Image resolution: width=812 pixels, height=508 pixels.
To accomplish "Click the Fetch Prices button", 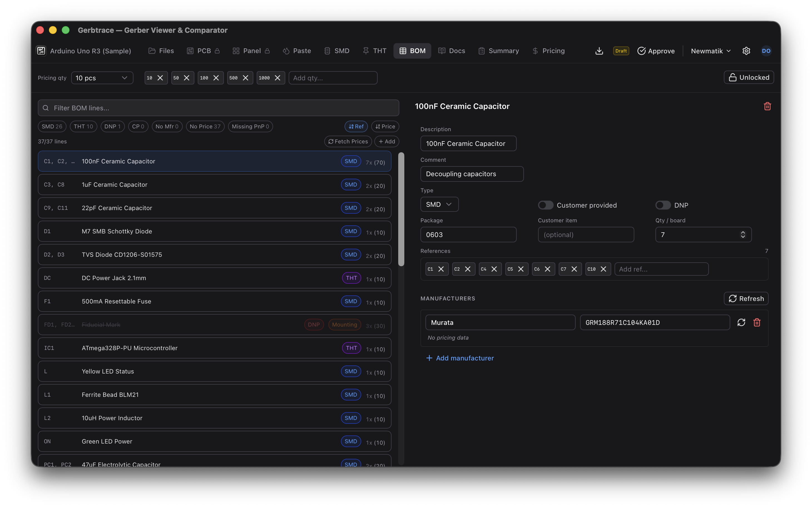I will click(x=348, y=141).
